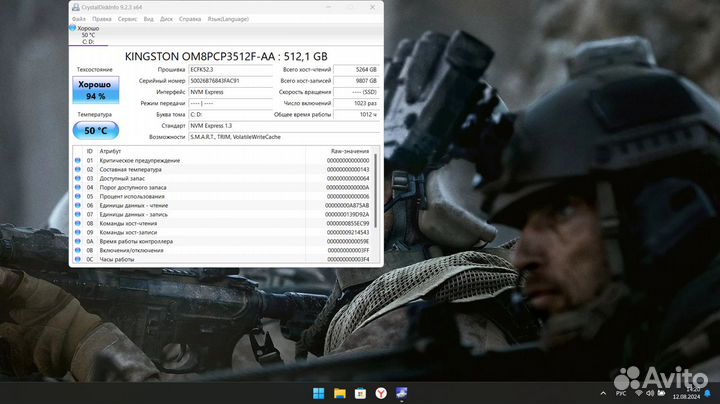Click status icon for Команды хост-чтения

point(78,224)
